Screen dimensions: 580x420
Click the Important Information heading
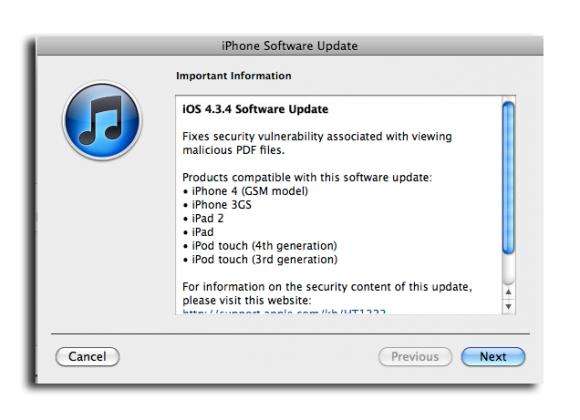pyautogui.click(x=233, y=75)
